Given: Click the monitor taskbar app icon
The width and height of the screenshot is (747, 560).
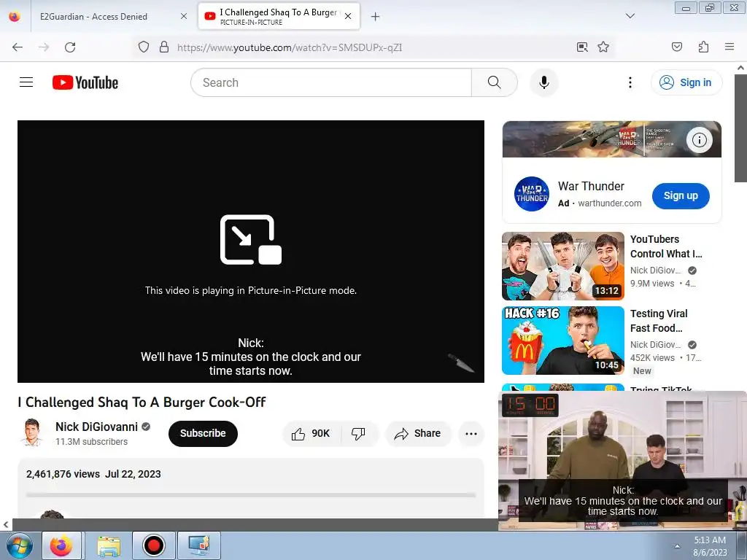Looking at the screenshot, I should tap(199, 545).
